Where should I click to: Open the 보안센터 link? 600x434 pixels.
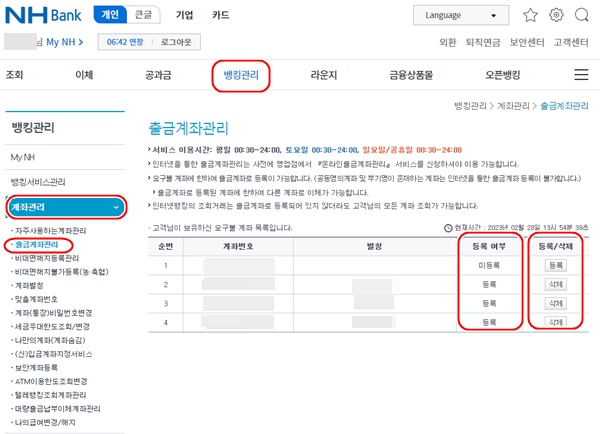click(x=527, y=42)
